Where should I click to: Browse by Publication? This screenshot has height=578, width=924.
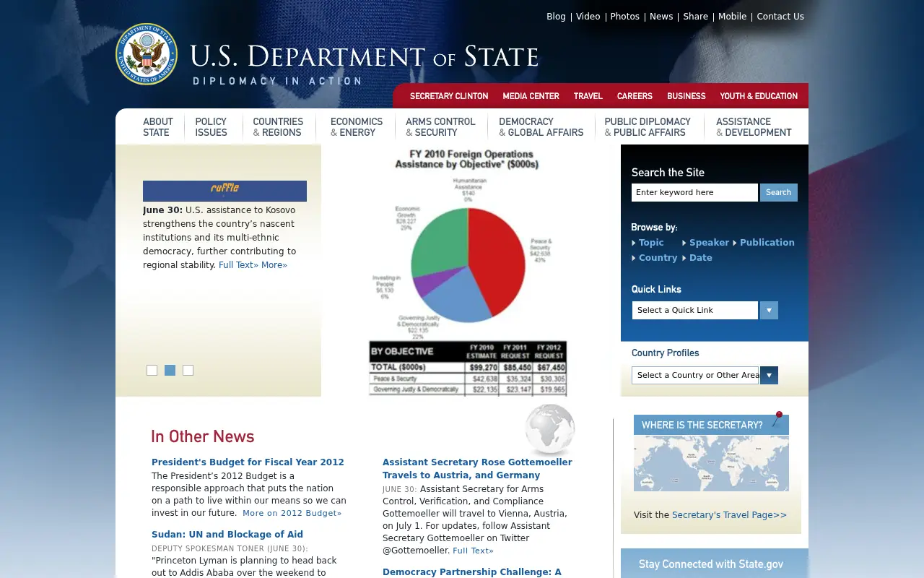tap(767, 243)
